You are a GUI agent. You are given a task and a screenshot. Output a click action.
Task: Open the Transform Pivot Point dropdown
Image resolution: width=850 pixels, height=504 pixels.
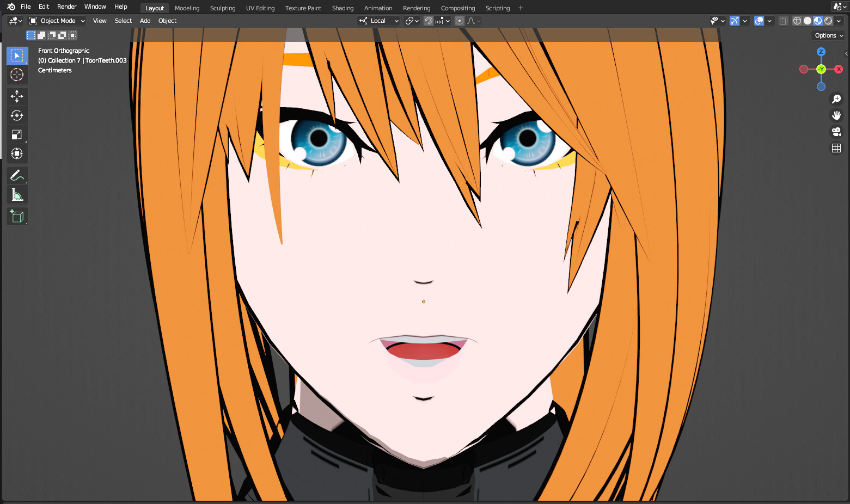coord(412,21)
